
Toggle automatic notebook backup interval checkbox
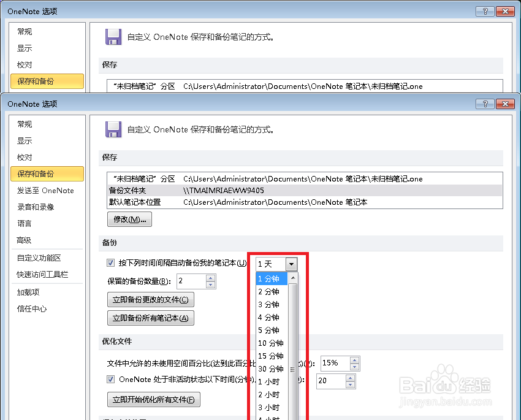111,263
